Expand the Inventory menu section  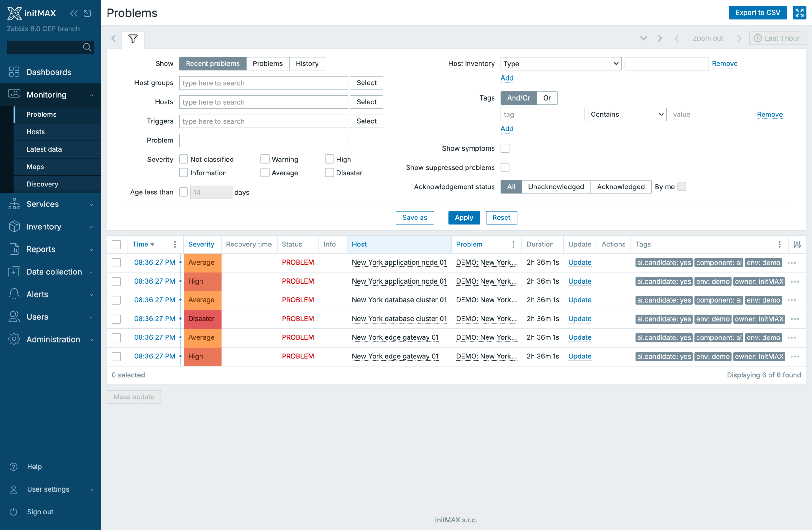(x=91, y=226)
